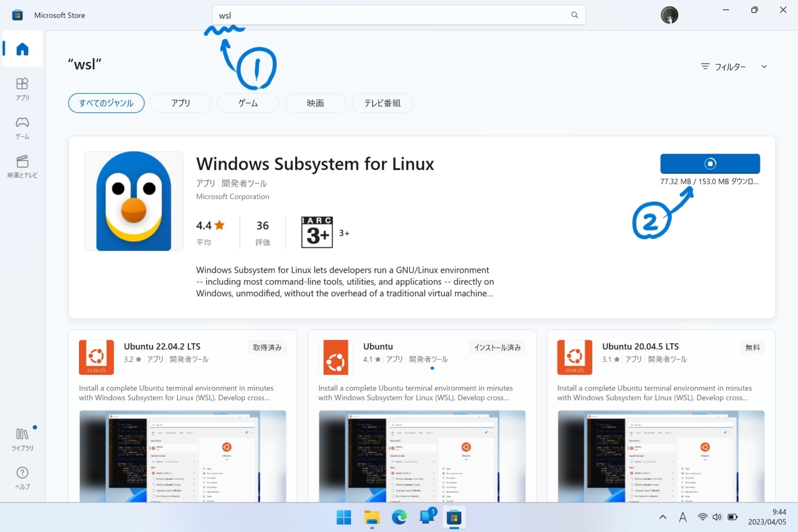The width and height of the screenshot is (798, 532).
Task: Open the Wi-Fi quick settings flyout
Action: 702,517
